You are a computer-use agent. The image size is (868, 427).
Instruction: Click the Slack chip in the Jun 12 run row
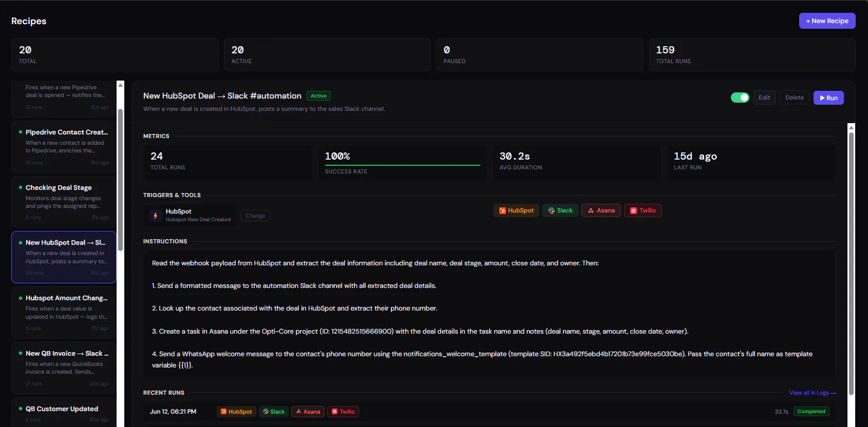274,412
